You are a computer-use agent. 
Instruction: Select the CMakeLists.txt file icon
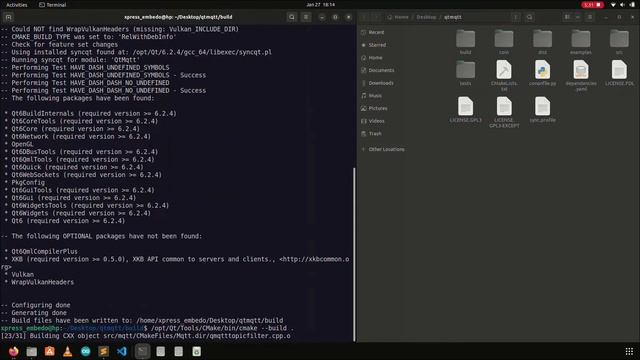click(504, 70)
